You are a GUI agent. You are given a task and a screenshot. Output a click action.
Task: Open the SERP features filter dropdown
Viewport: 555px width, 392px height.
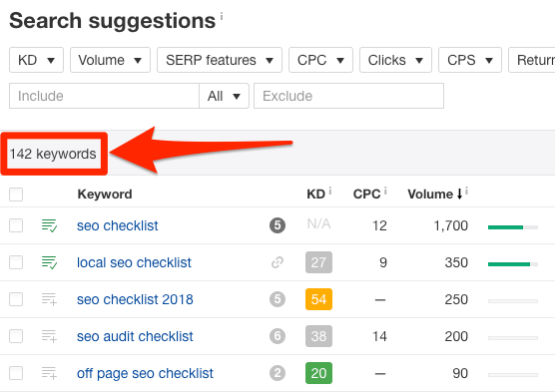(220, 60)
